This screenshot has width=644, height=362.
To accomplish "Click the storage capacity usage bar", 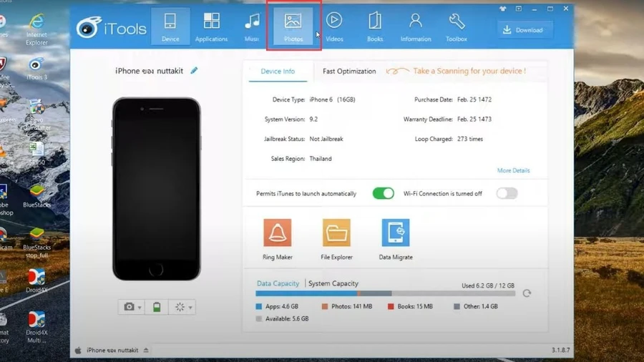I will pos(385,293).
